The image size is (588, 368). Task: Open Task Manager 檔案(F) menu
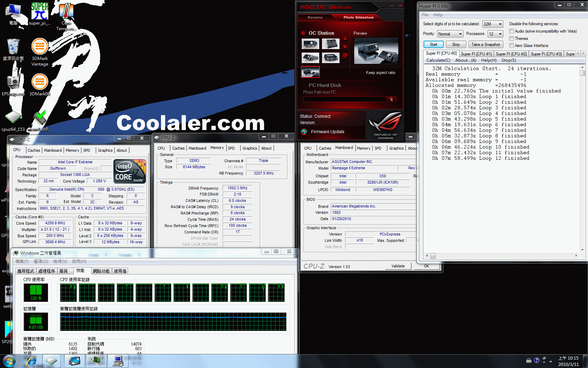click(22, 261)
